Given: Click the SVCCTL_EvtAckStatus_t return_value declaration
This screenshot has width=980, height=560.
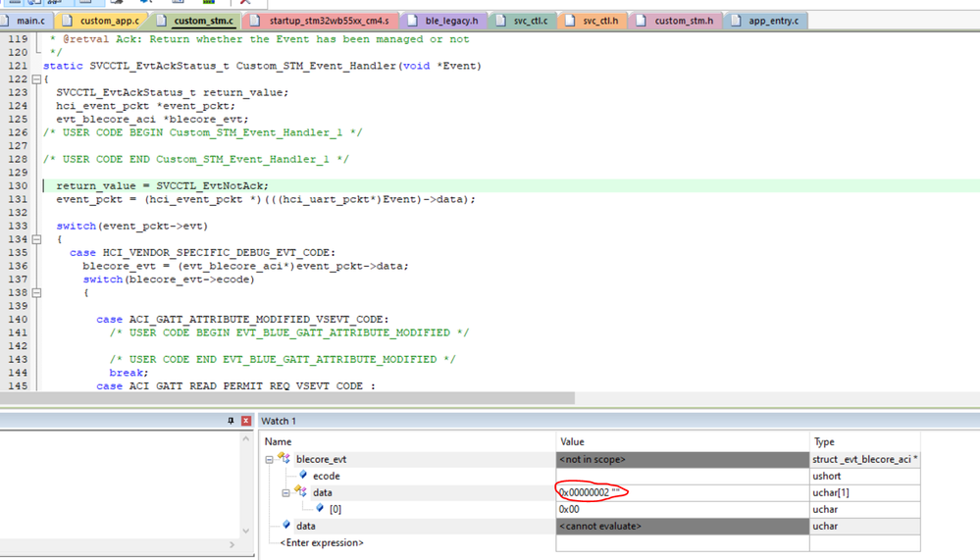Looking at the screenshot, I should 173,92.
